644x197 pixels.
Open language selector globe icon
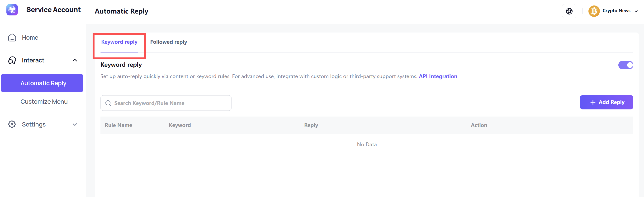tap(569, 11)
